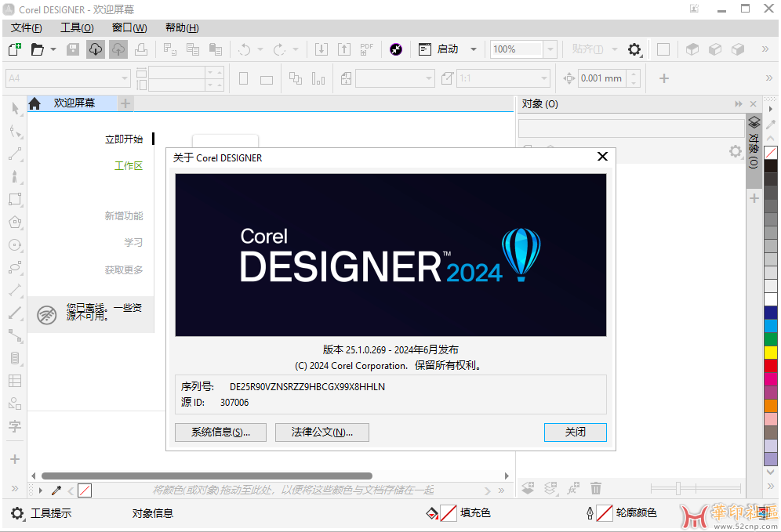This screenshot has width=781, height=532.
Task: Click the Objects panel zoom slider handle
Action: pyautogui.click(x=678, y=488)
